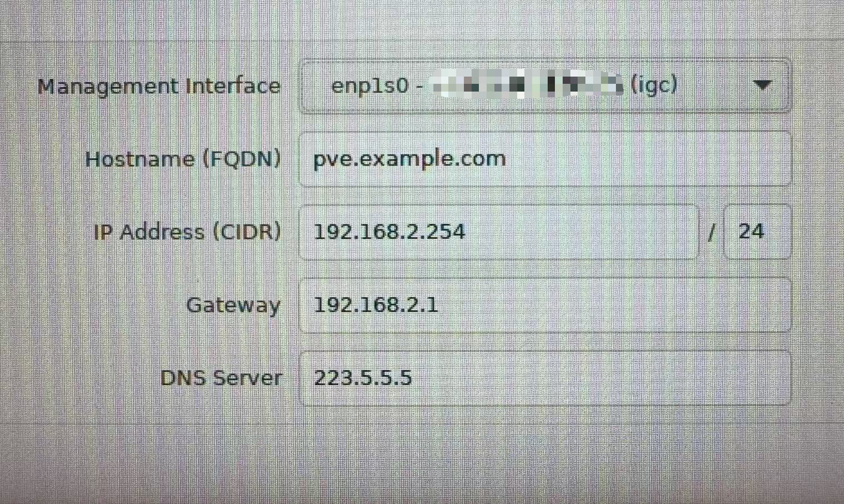Open the Management Interface dropdown arrow

(x=762, y=86)
